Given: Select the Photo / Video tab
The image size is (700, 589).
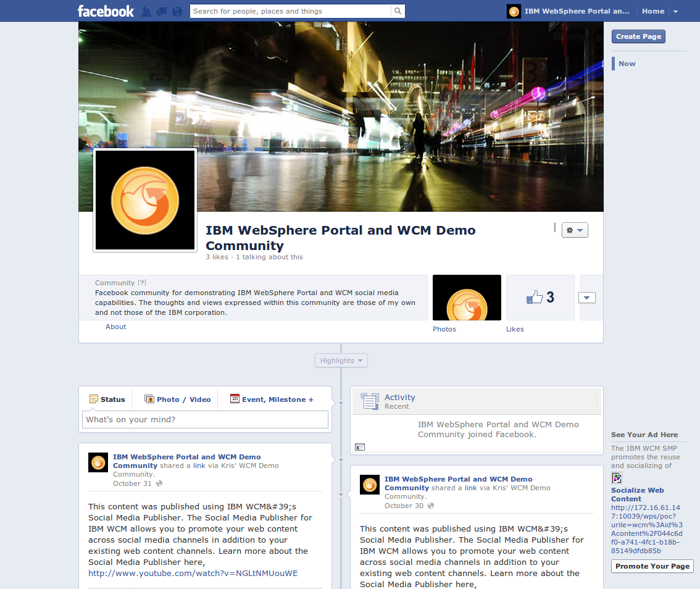Looking at the screenshot, I should tap(178, 399).
